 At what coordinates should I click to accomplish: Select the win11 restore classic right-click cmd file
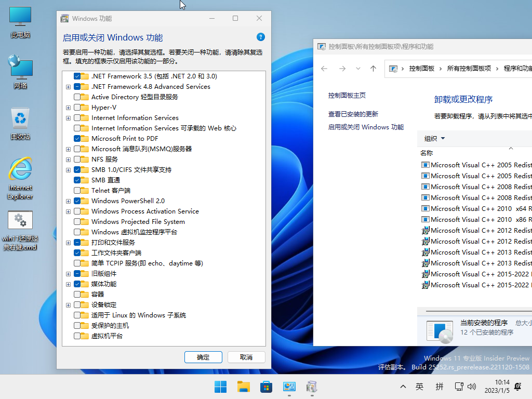20,231
